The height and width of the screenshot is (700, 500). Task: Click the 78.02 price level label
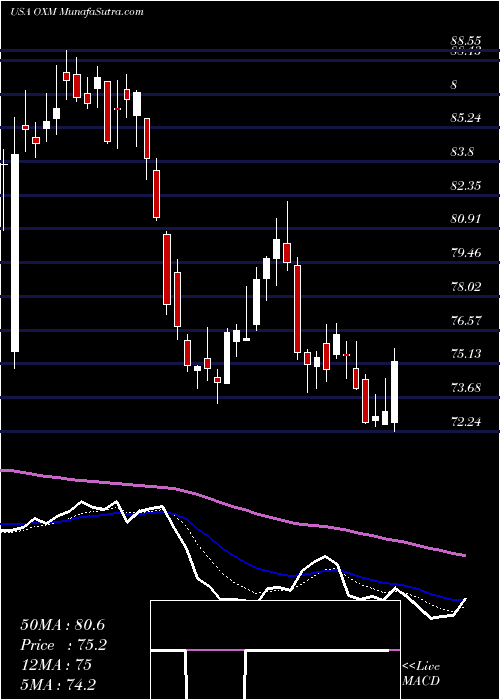466,287
